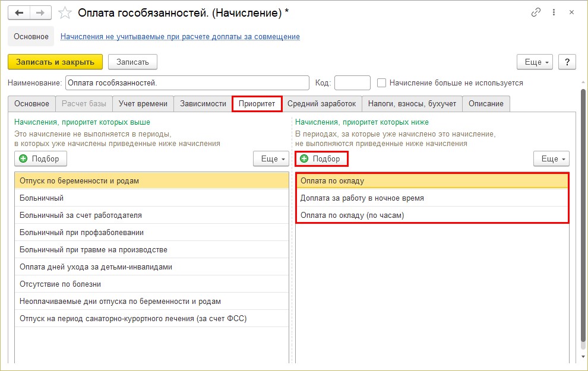Click the Основное navigation section button
The width and height of the screenshot is (588, 371).
31,36
